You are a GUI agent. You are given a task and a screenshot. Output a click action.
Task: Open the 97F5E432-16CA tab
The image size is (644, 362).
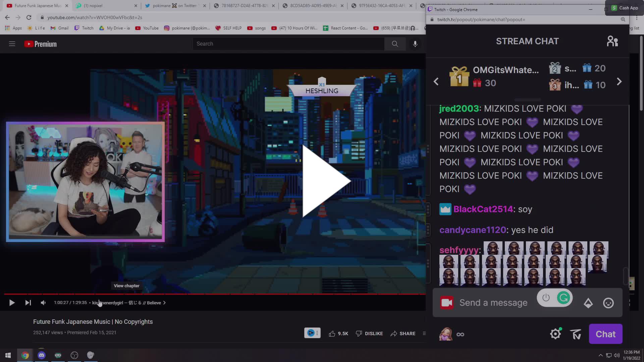click(382, 6)
